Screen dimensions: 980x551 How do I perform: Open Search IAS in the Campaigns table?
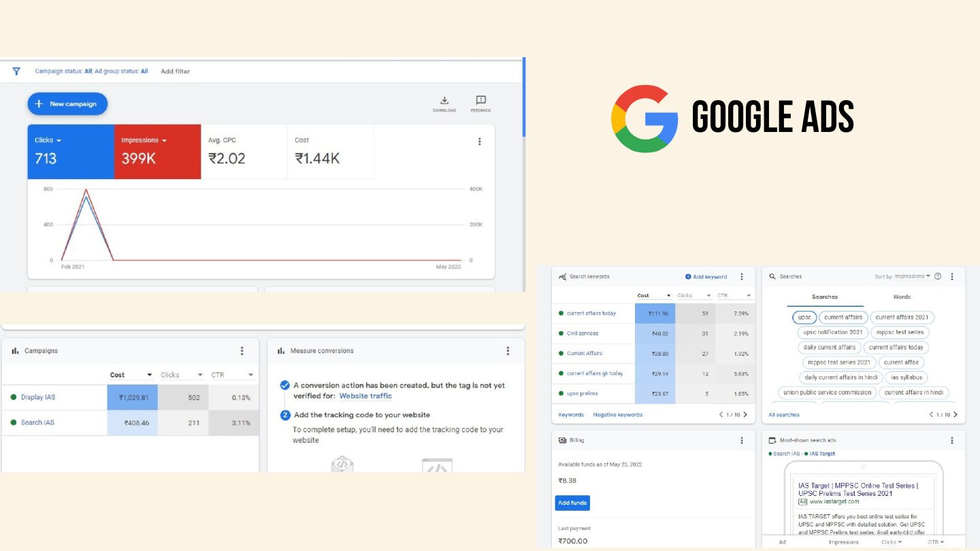[37, 422]
